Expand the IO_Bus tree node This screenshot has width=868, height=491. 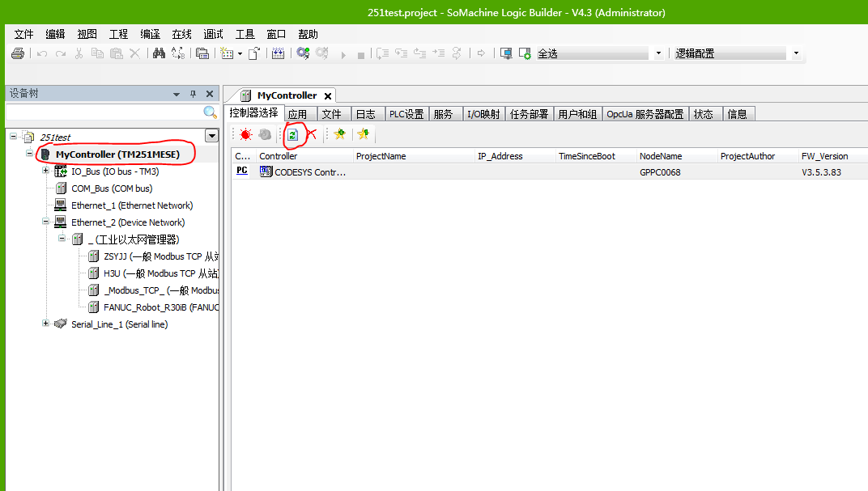tap(45, 171)
